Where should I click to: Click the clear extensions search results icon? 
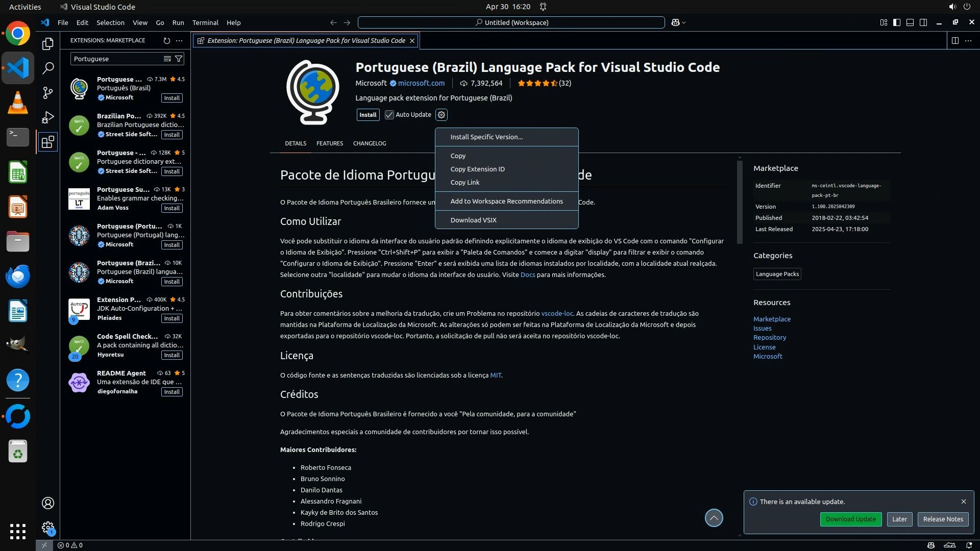(167, 59)
